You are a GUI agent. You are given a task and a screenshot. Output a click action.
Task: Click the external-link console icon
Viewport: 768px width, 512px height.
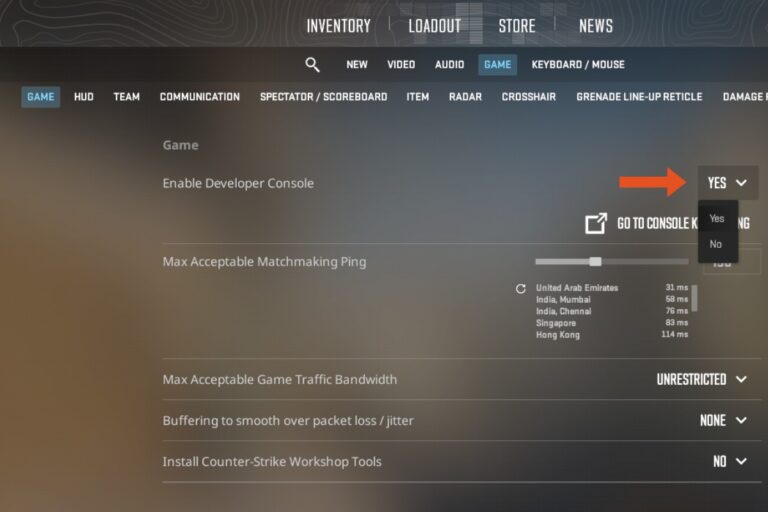(596, 223)
